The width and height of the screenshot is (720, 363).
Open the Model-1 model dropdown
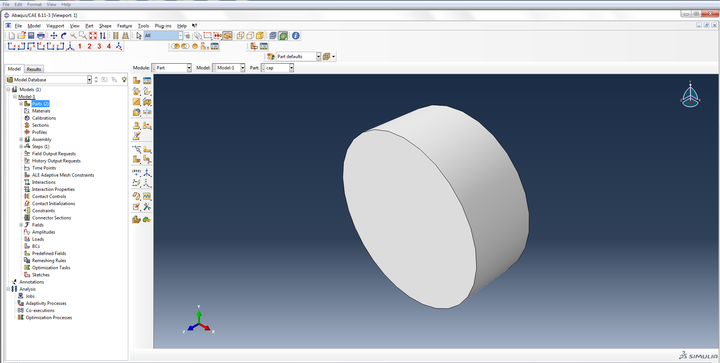pos(229,67)
